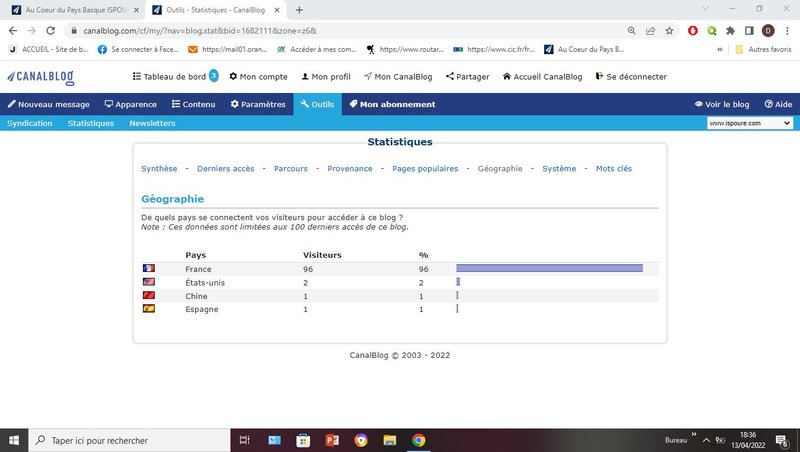Reload the current page
Viewport: 800px width, 452px height.
point(51,31)
